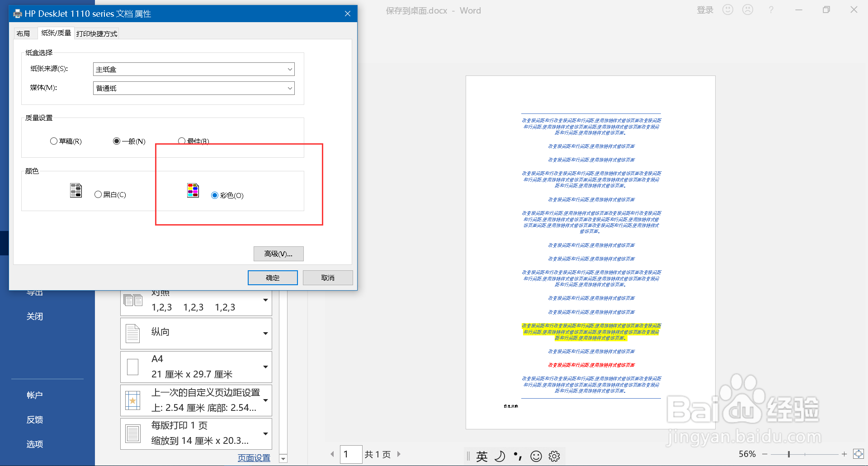This screenshot has width=868, height=466.
Task: Open the Word help question mark
Action: tap(771, 9)
